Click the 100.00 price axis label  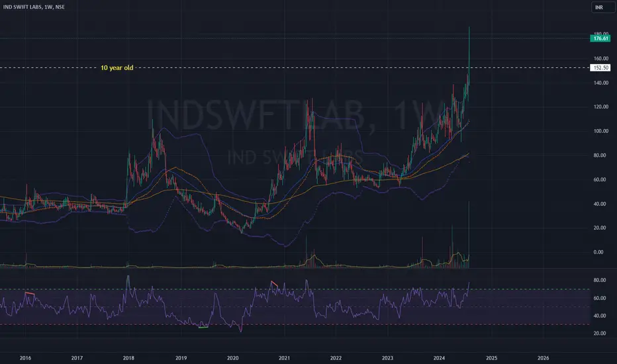(x=601, y=131)
